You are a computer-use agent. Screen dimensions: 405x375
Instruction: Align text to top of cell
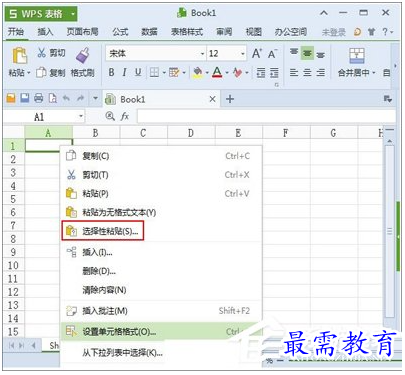294,52
